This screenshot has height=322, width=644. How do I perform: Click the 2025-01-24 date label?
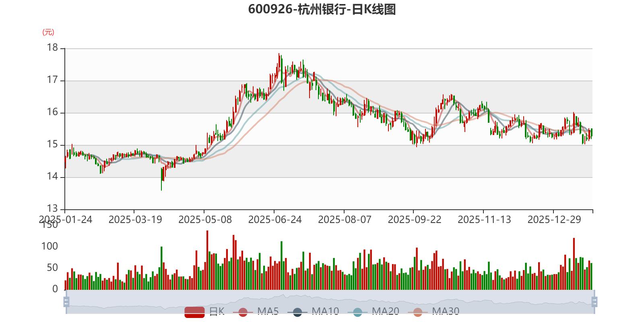(66, 220)
